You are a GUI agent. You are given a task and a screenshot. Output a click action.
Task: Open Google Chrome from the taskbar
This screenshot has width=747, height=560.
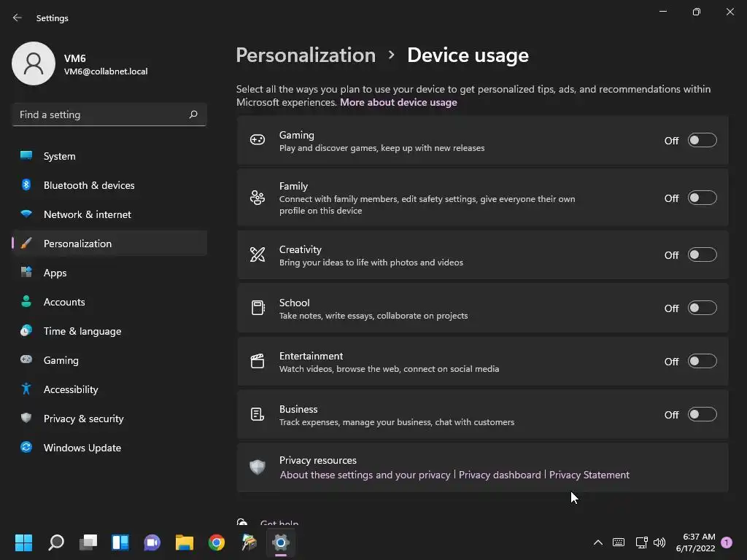[x=217, y=542]
